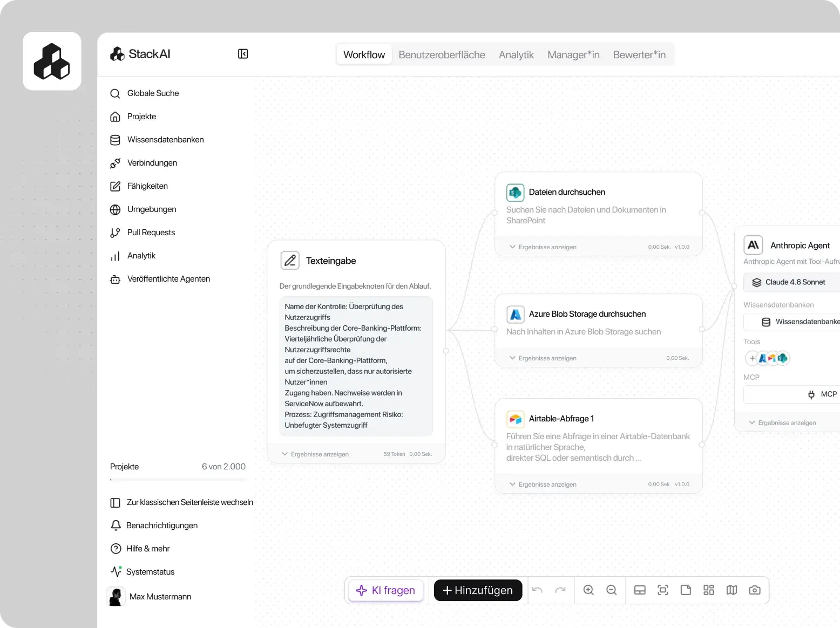Expand Ergebnisse anzeigen on Azure Blob Storage node
Viewport: 840px width, 628px height.
(x=543, y=358)
